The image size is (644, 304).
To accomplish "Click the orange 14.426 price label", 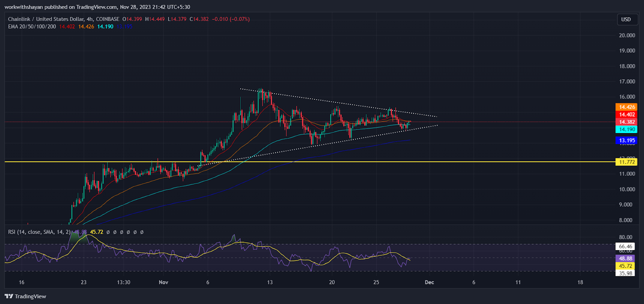I will 626,107.
